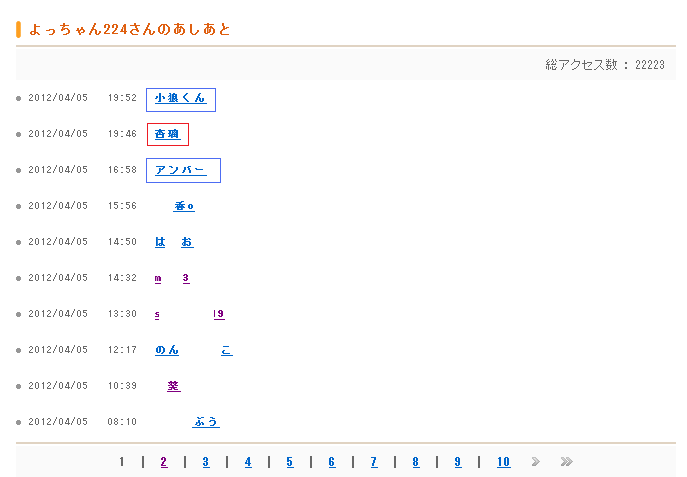
Task: Click the next page arrow icon
Action: pos(536,462)
